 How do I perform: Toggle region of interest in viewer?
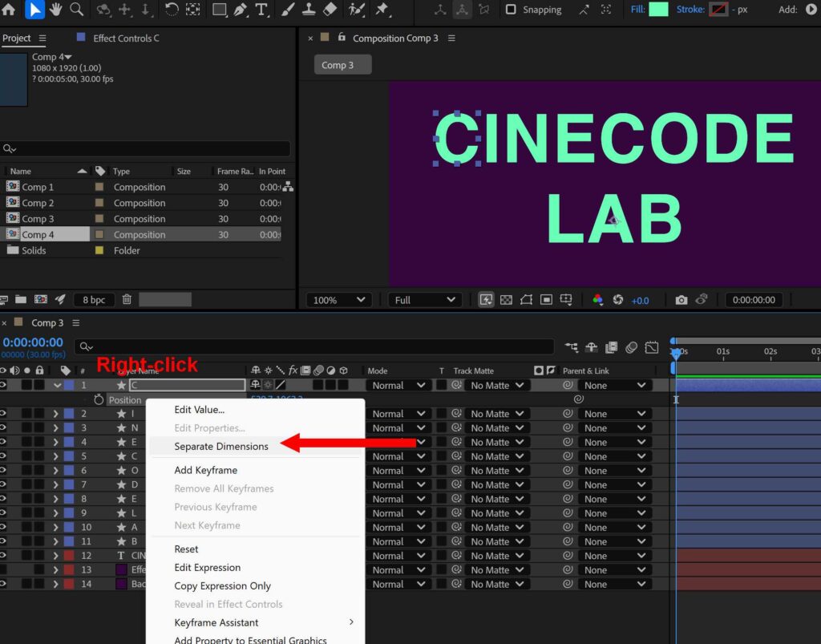pos(546,300)
